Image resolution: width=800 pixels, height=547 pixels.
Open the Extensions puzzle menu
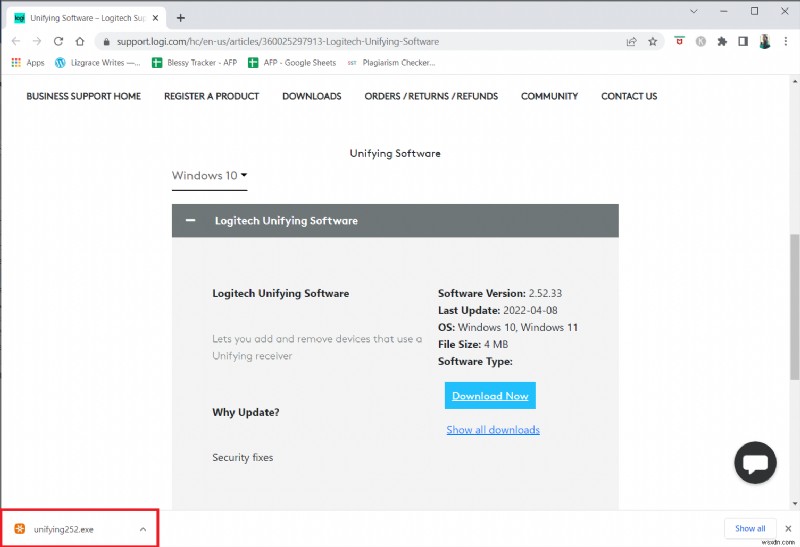coord(722,42)
